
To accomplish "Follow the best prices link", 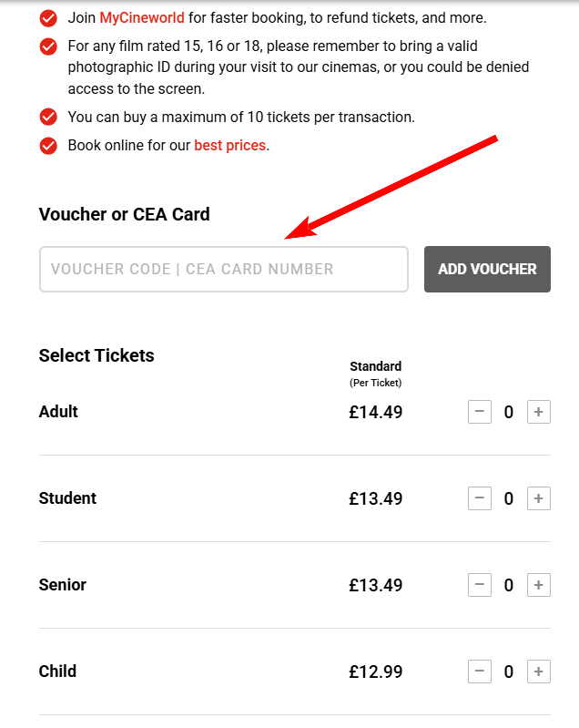I will pos(229,145).
